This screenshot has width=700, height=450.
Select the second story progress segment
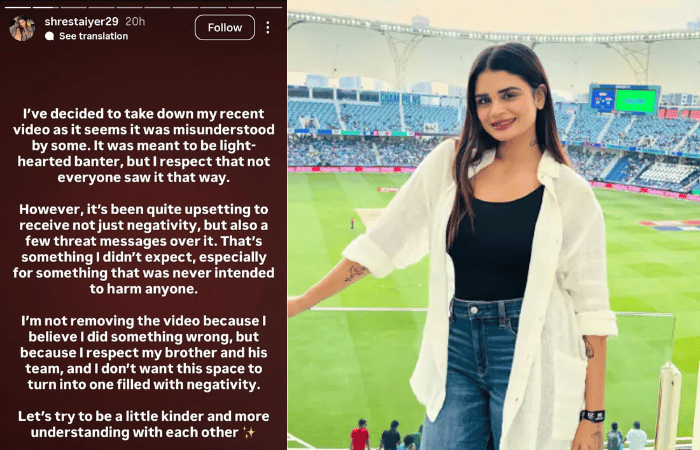(x=46, y=8)
